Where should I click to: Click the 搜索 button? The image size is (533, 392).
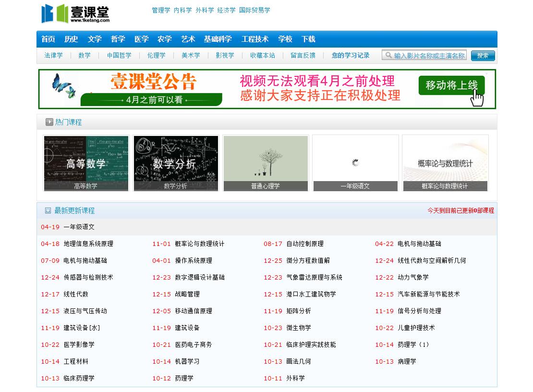coord(483,55)
